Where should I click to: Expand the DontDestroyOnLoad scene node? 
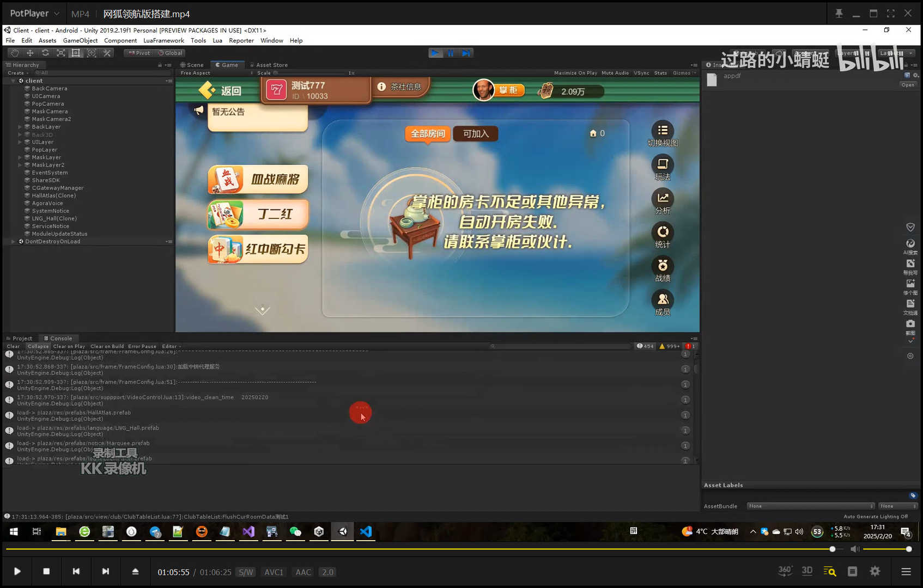[x=13, y=242]
